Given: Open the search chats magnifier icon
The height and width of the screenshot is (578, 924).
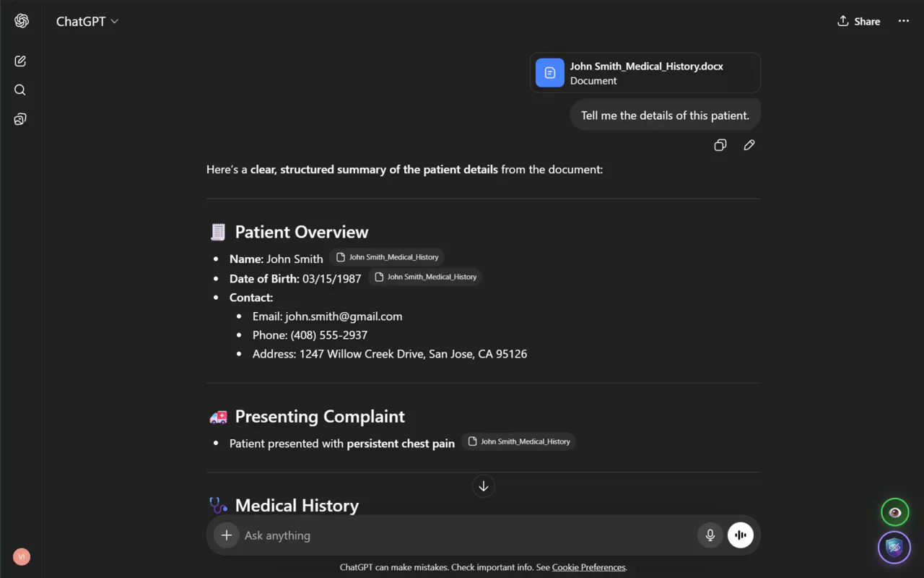Looking at the screenshot, I should coord(20,90).
